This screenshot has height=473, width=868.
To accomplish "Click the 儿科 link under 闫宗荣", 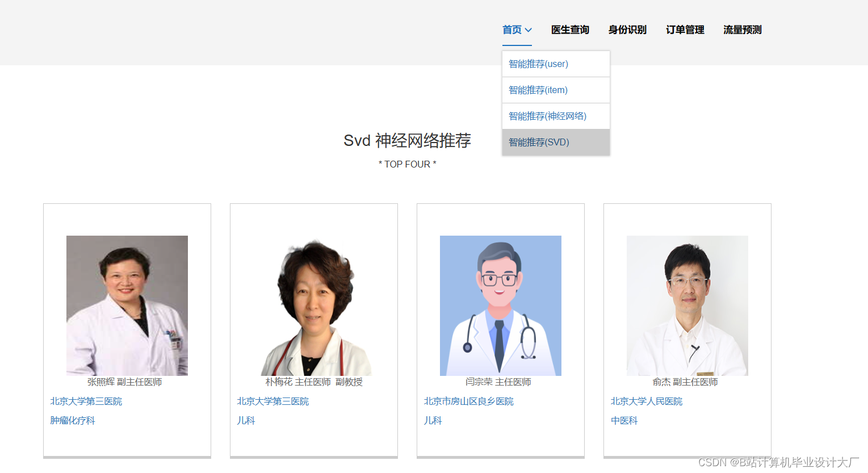I will (x=433, y=420).
